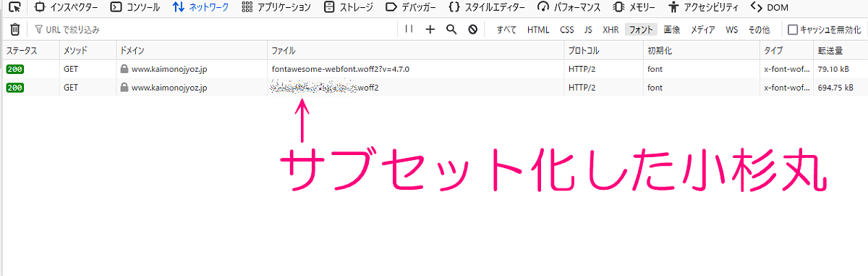Viewport: 868px width, 276px height.
Task: Open request blocking with the blocked-circle icon
Action: pyautogui.click(x=472, y=30)
